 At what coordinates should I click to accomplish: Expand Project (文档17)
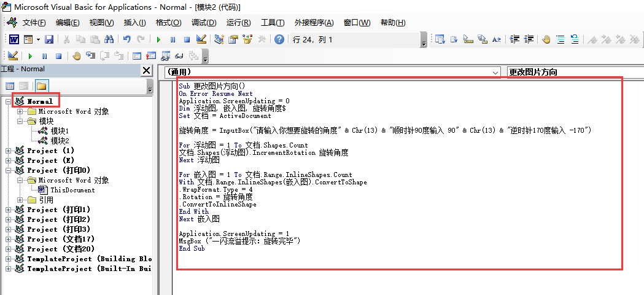[8, 239]
